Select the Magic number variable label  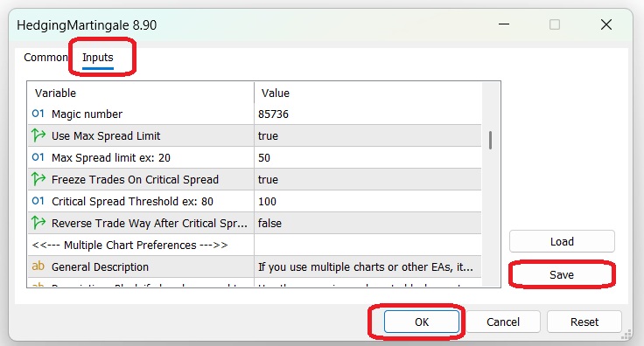click(87, 114)
